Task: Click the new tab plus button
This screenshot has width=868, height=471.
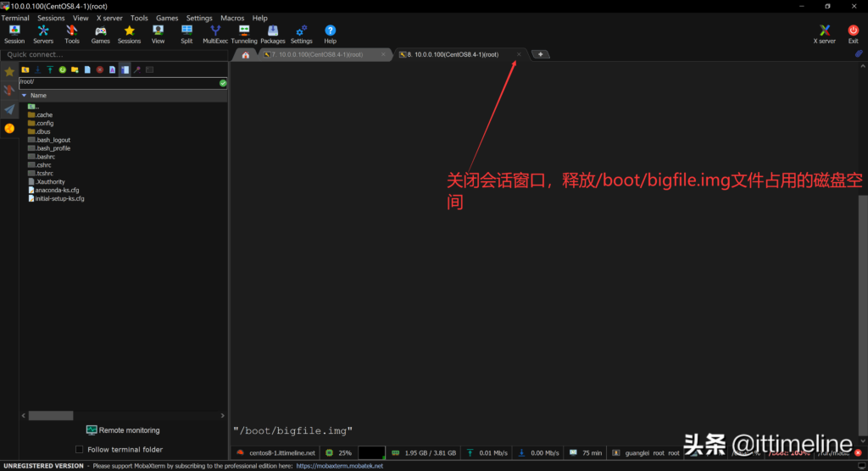Action: (540, 55)
